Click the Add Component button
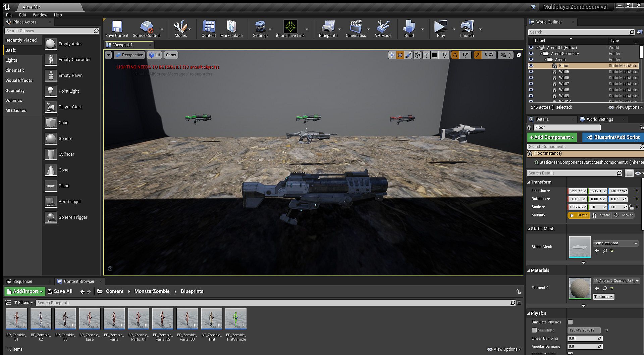The height and width of the screenshot is (355, 644). tap(552, 137)
